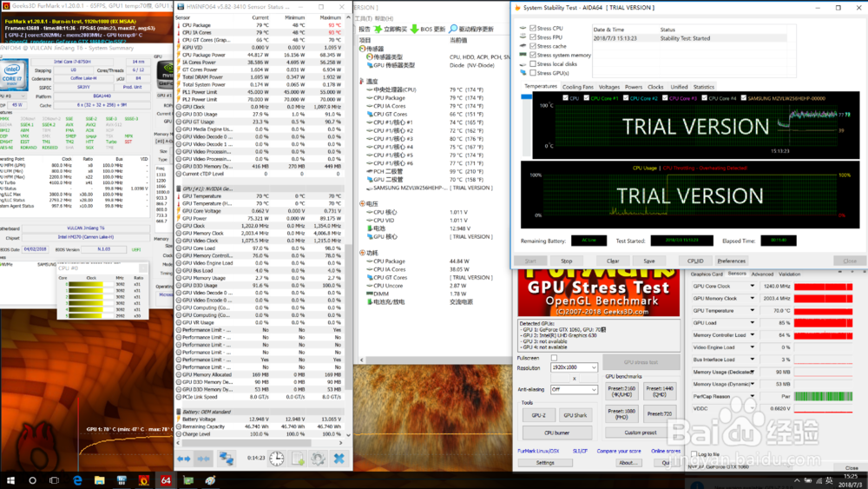This screenshot has width=868, height=489.
Task: Click HWiNFO collapse-columns arrows icon
Action: [x=204, y=459]
